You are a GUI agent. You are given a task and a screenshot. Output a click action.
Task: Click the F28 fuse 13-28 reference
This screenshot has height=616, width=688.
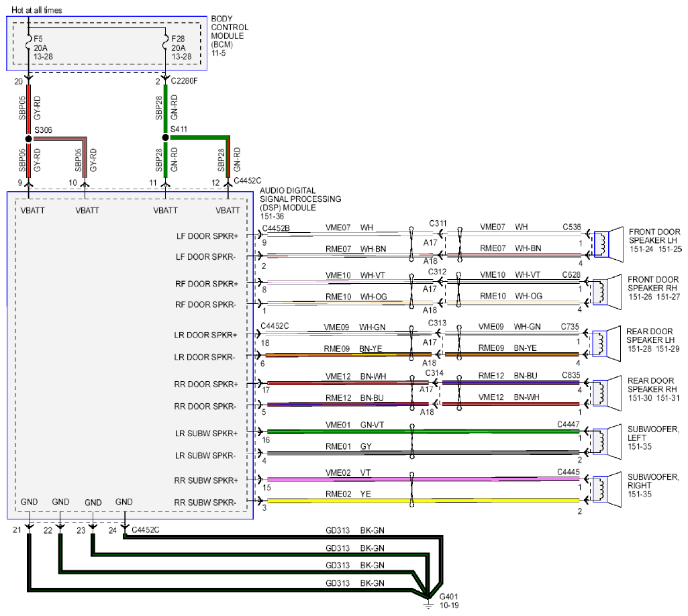coord(182,56)
